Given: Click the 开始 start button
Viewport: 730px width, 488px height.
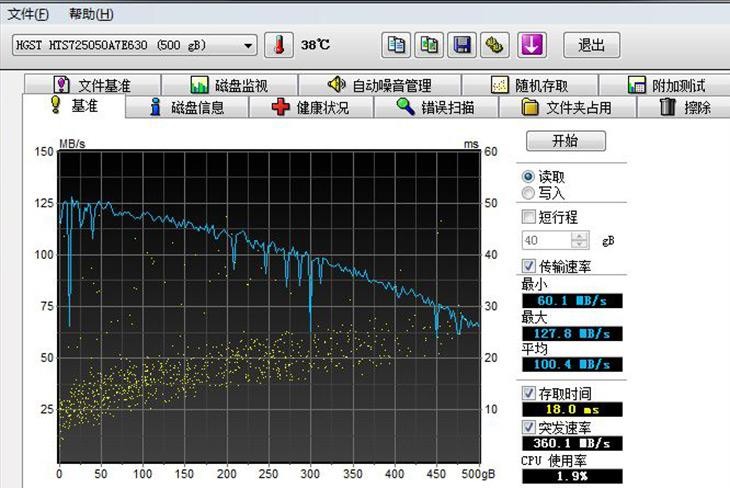Looking at the screenshot, I should (x=566, y=141).
